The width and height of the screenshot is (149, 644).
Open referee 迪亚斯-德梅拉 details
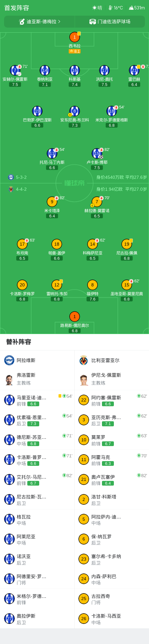(40, 22)
